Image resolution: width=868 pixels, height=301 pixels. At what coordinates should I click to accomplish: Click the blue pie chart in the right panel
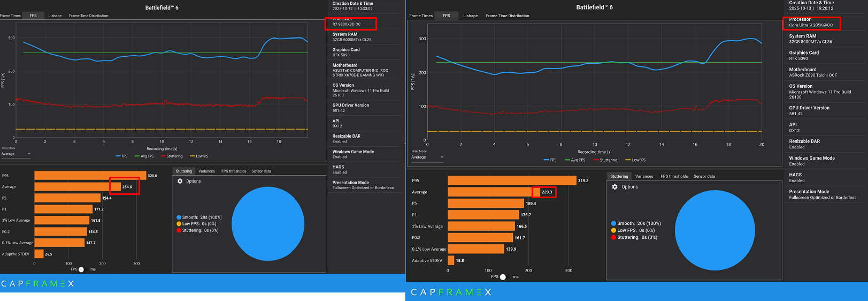(x=715, y=230)
